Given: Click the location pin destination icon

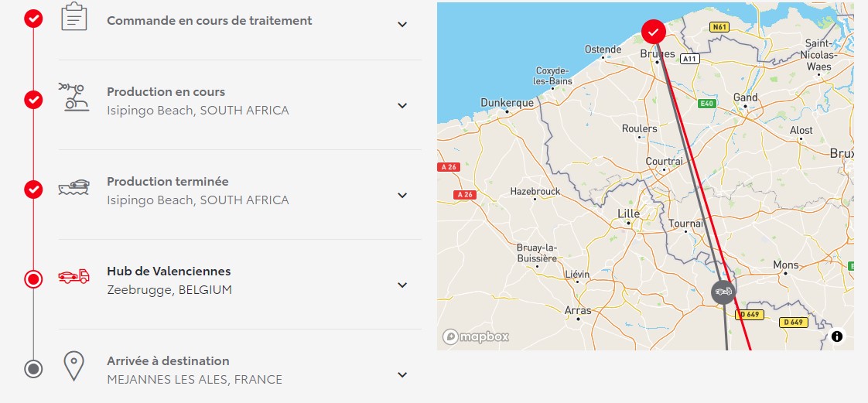Looking at the screenshot, I should tap(74, 366).
